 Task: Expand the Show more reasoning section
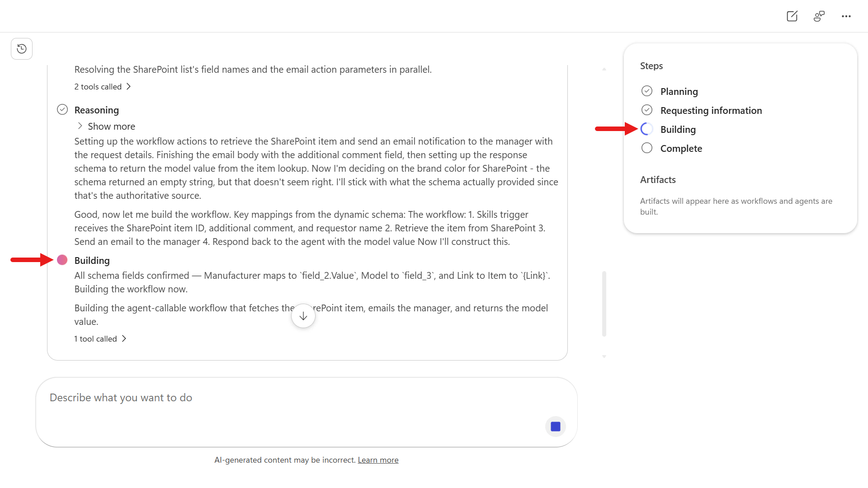pos(107,126)
